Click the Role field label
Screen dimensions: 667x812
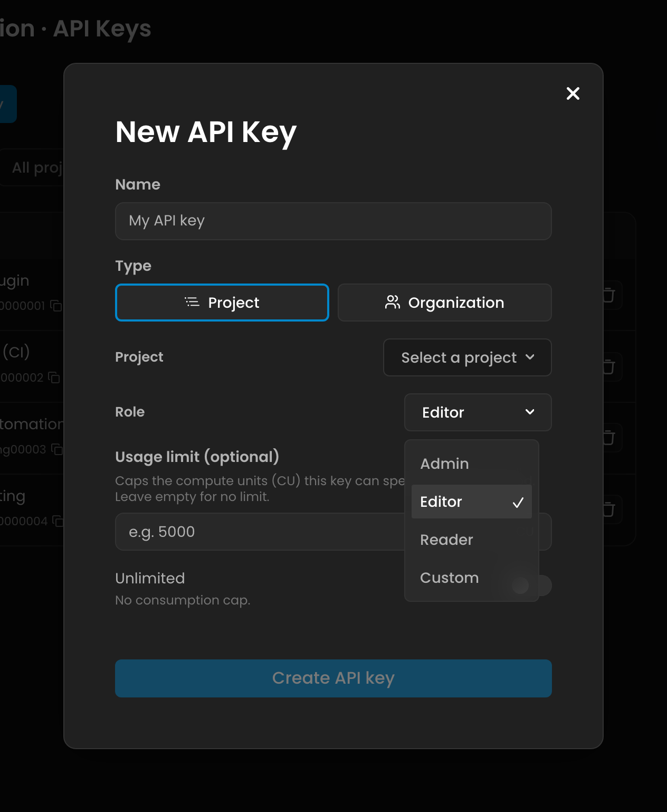(130, 412)
